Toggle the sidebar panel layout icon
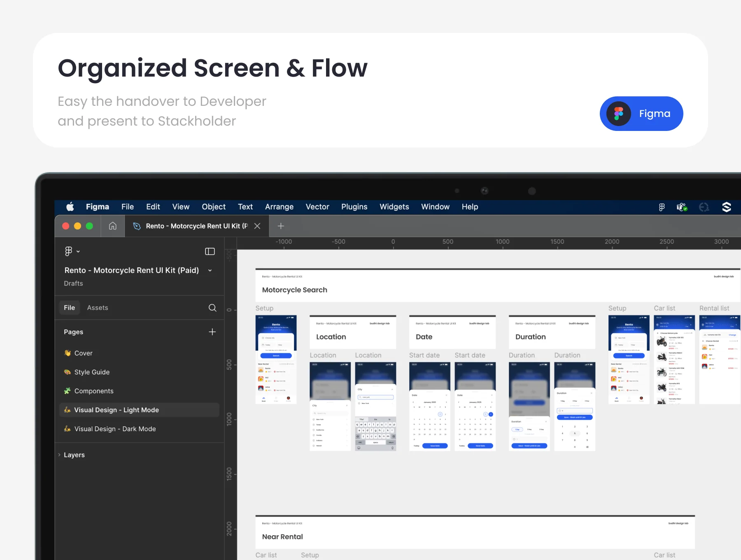 [x=210, y=251]
